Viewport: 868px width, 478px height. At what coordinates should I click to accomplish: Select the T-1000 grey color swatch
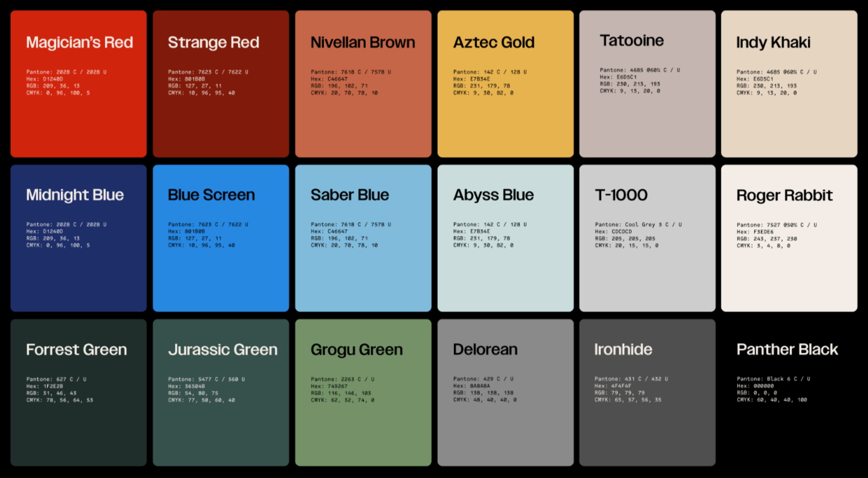pyautogui.click(x=647, y=238)
